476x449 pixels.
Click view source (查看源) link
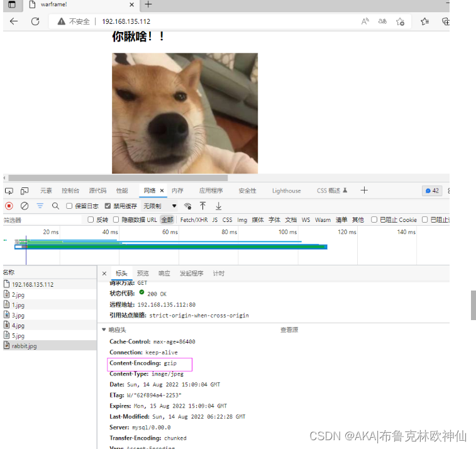pyautogui.click(x=289, y=330)
